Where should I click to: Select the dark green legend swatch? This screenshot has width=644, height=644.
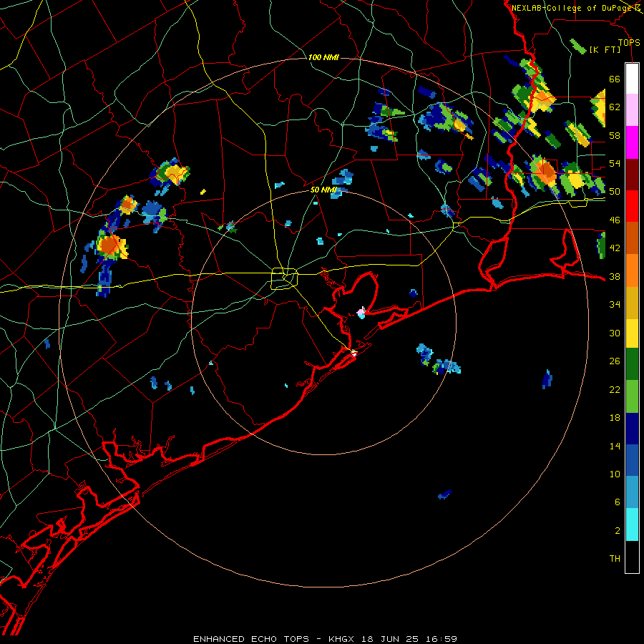pos(632,364)
